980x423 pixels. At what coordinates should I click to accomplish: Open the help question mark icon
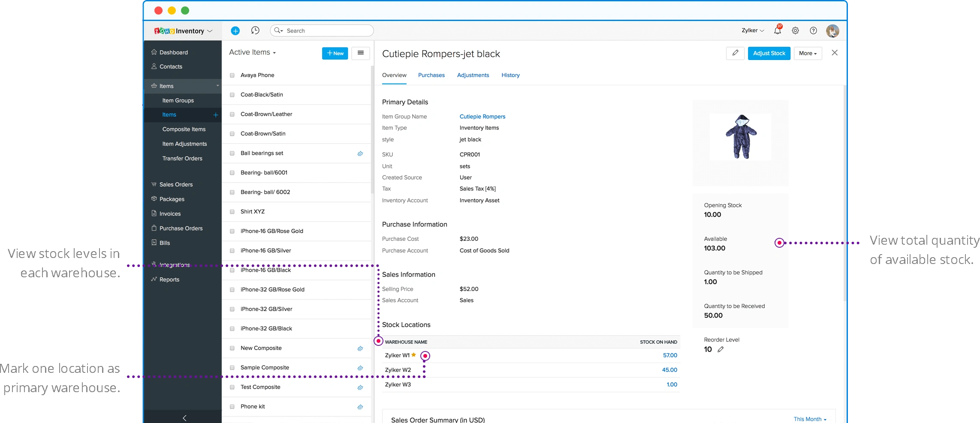(x=813, y=30)
